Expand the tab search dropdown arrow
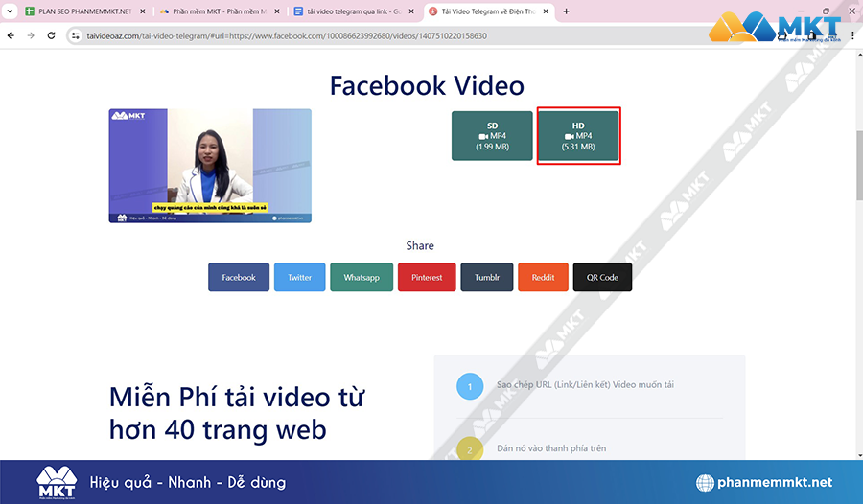Viewport: 863px width, 504px height. [x=10, y=11]
